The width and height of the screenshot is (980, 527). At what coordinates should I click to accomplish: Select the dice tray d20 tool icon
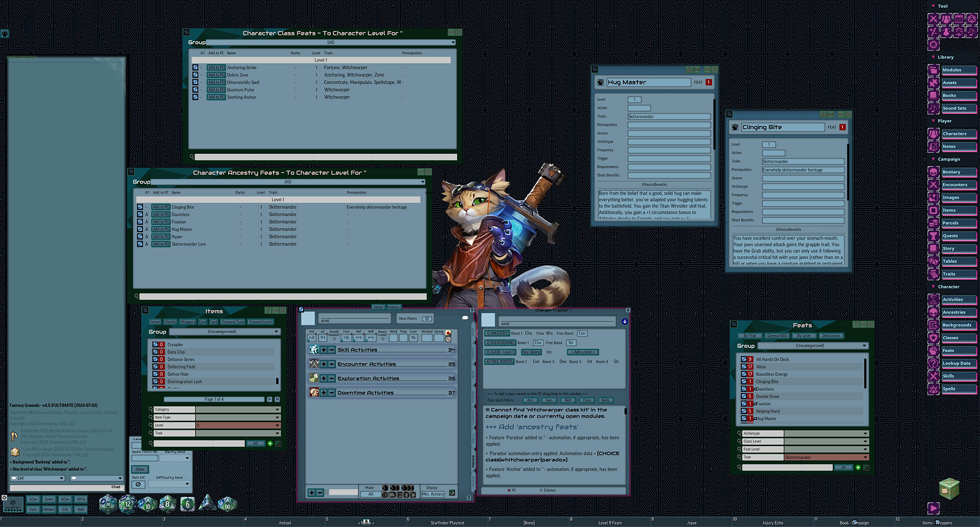[x=971, y=19]
